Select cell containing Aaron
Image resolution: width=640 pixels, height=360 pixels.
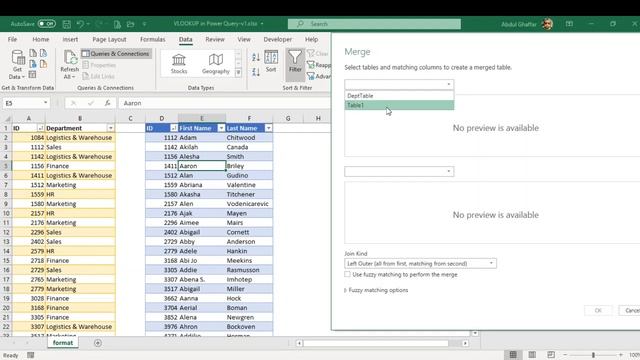(202, 166)
